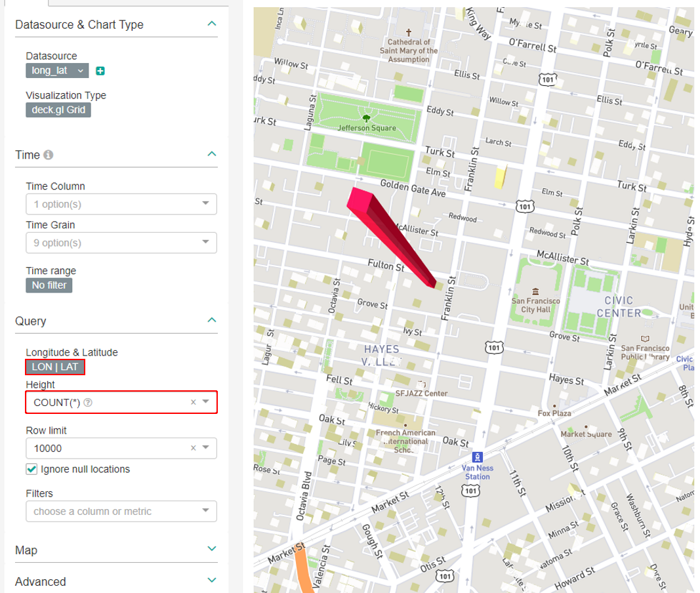Click the info icon next to Time

click(x=48, y=155)
